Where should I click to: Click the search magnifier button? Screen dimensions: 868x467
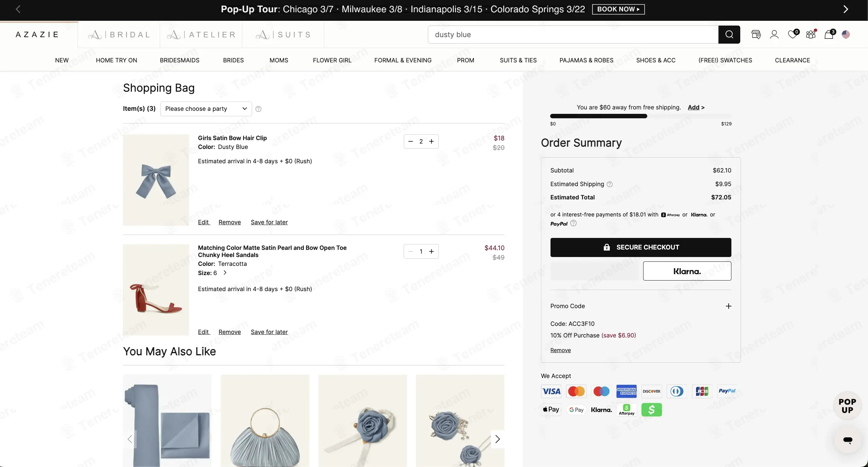click(729, 34)
